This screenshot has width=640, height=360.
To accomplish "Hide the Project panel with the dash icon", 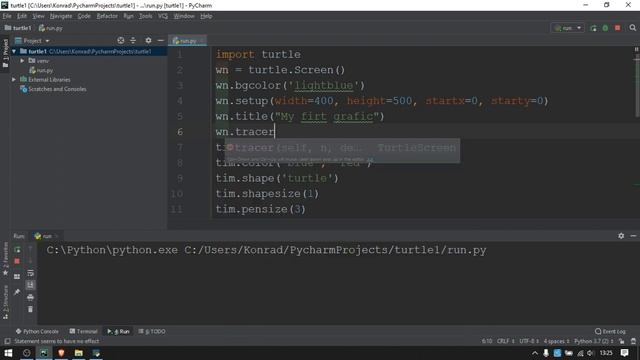I will click(160, 40).
